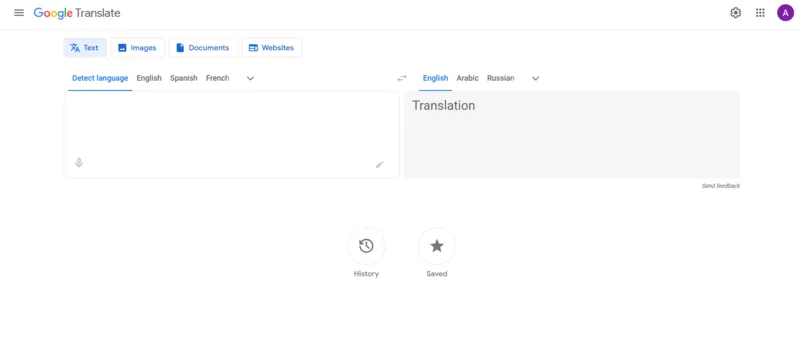Select Russian as target language
Viewport: 800px width, 362px height.
501,78
